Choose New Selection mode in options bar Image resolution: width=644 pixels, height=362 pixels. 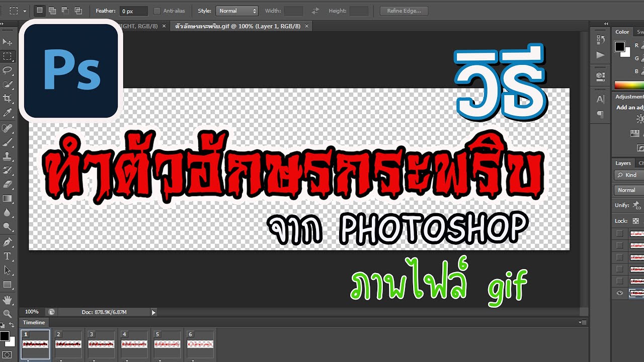(40, 11)
